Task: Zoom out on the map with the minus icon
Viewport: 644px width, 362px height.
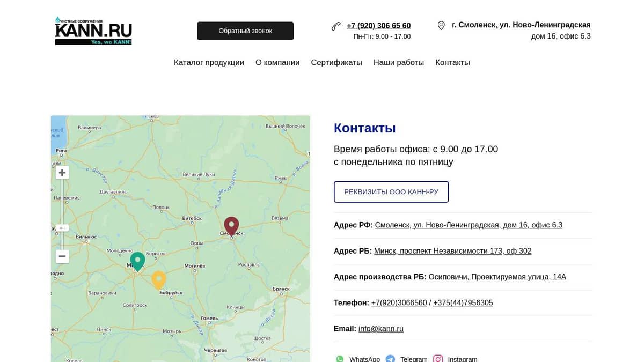Action: [x=62, y=256]
